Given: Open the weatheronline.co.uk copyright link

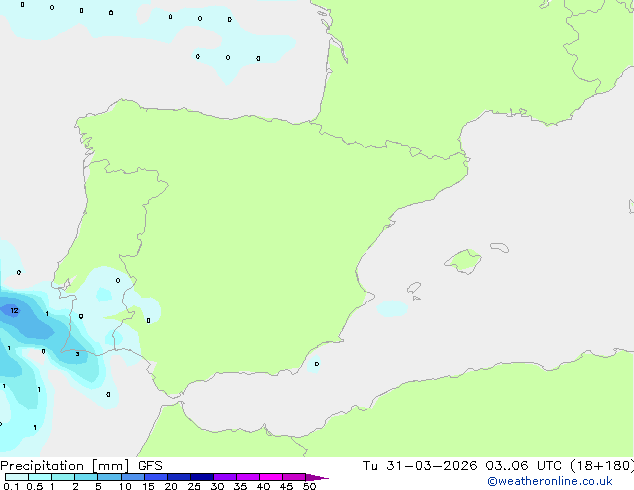Looking at the screenshot, I should point(550,481).
